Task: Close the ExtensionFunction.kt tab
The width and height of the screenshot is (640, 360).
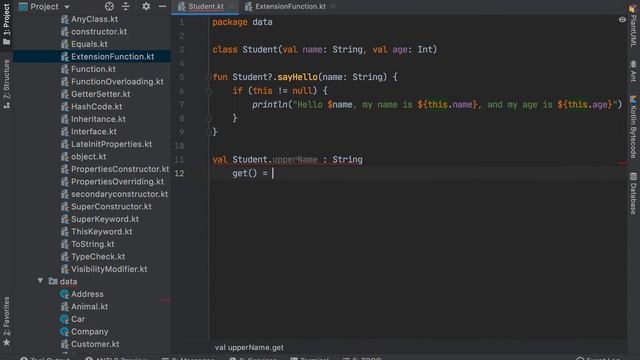Action: 333,7
